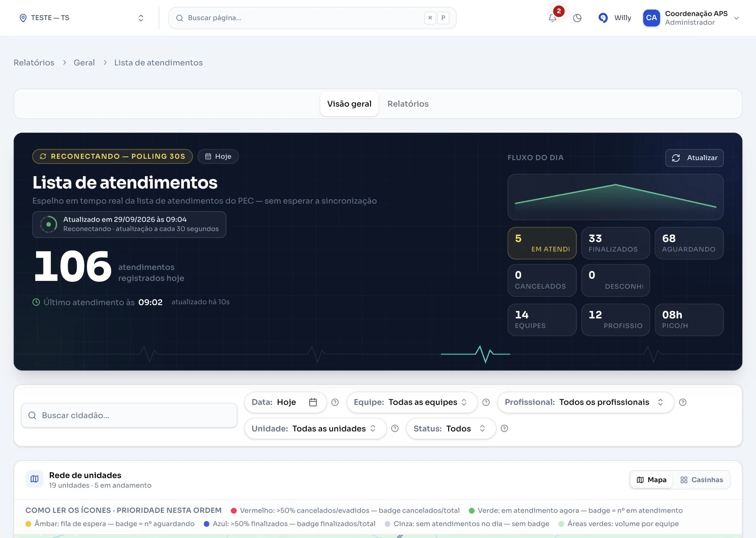Select the 12 Profissionais card

[616, 320]
